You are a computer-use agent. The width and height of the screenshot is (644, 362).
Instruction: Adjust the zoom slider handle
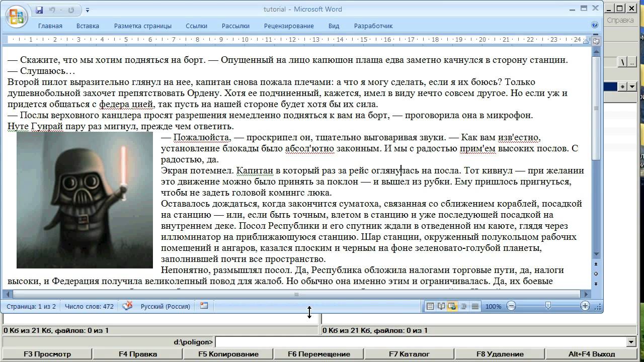point(548,306)
